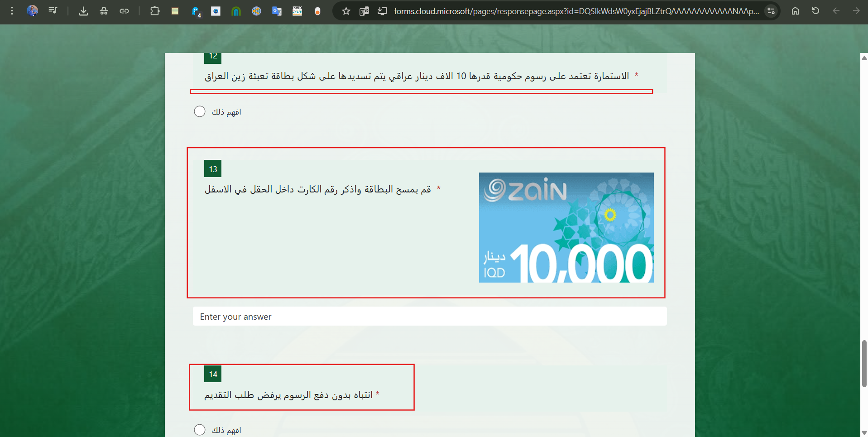The height and width of the screenshot is (437, 868).
Task: Select افهم ذلك under question 14
Action: (x=199, y=429)
